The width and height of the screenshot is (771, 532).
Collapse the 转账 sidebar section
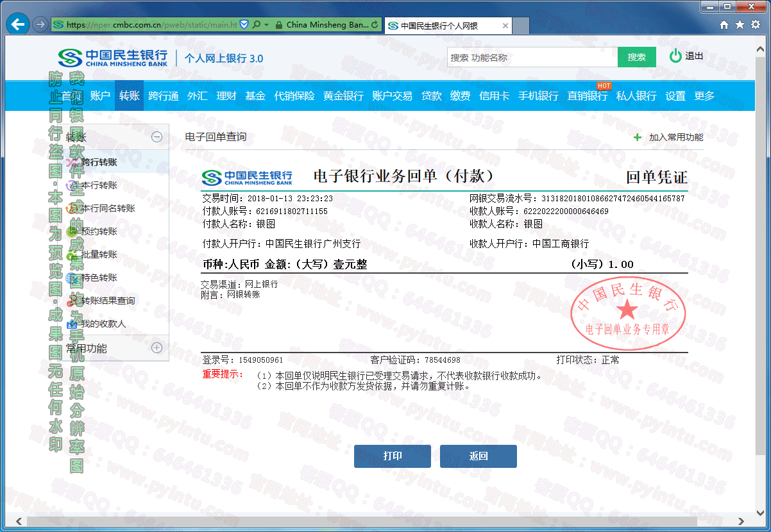[157, 137]
